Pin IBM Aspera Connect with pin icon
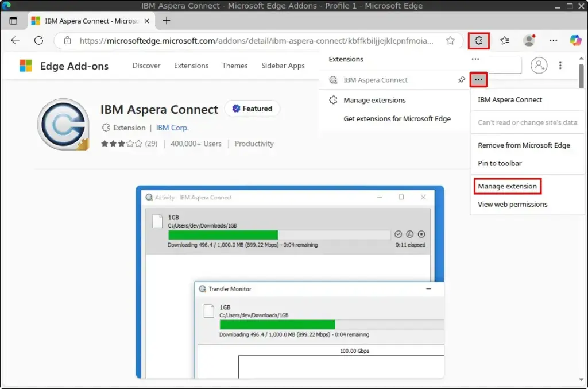 click(x=462, y=79)
